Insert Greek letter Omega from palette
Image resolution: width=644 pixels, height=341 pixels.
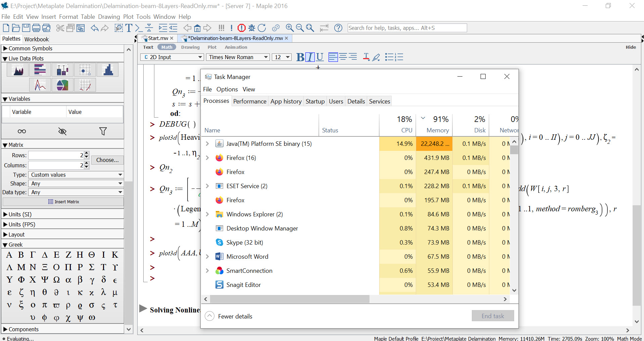coord(56,280)
